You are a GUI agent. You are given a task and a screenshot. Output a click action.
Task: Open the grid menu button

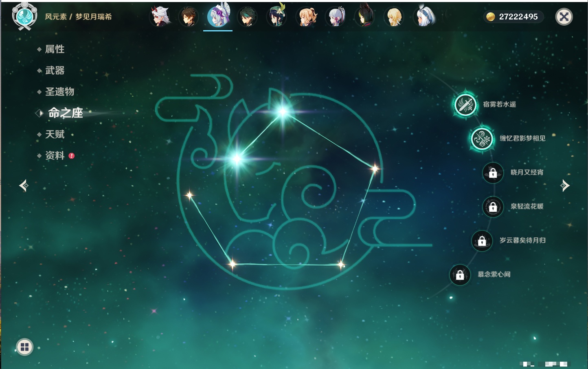tap(24, 347)
